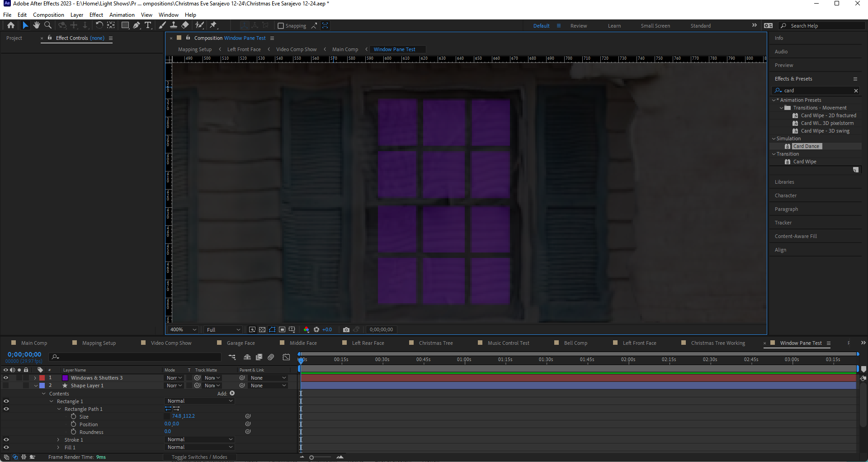Apply the Card Dance effect preset
868x462 pixels.
806,146
